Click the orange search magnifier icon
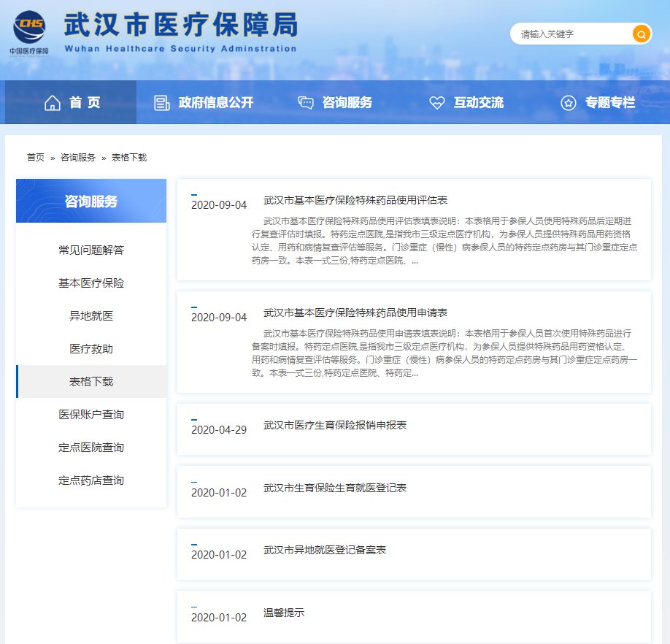Image resolution: width=670 pixels, height=644 pixels. (641, 34)
